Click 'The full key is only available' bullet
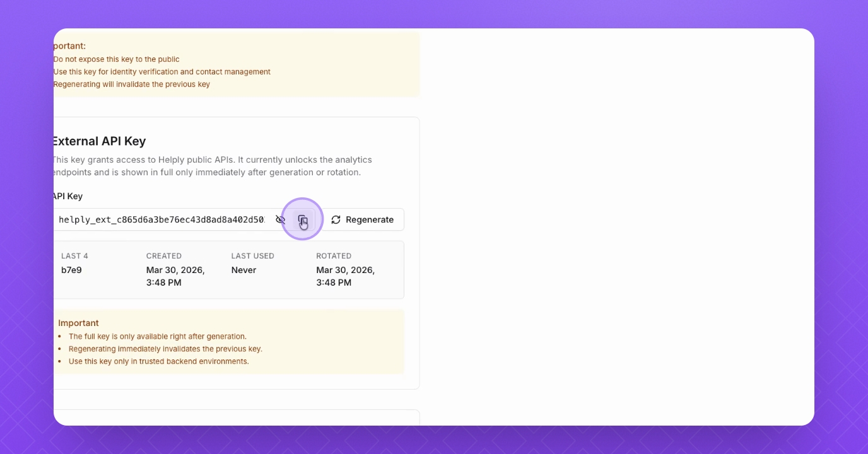Viewport: 868px width, 454px height. [x=158, y=337]
